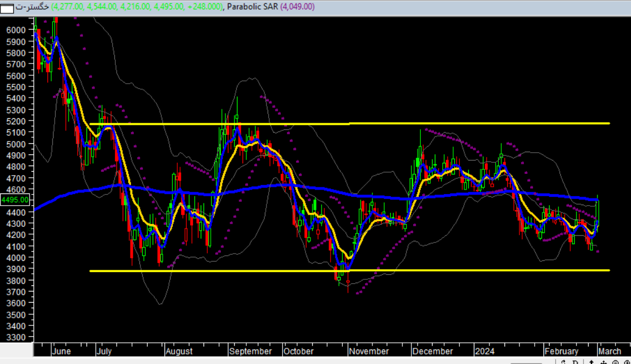This screenshot has width=631, height=364.
Task: Click the Persian symbol name in the chart title
Action: (x=32, y=7)
